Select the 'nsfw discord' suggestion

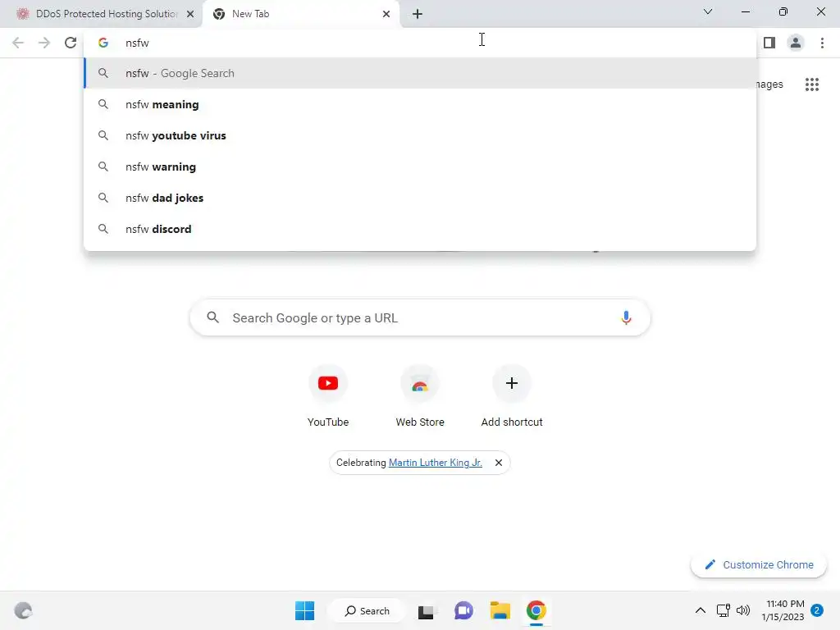click(x=420, y=229)
